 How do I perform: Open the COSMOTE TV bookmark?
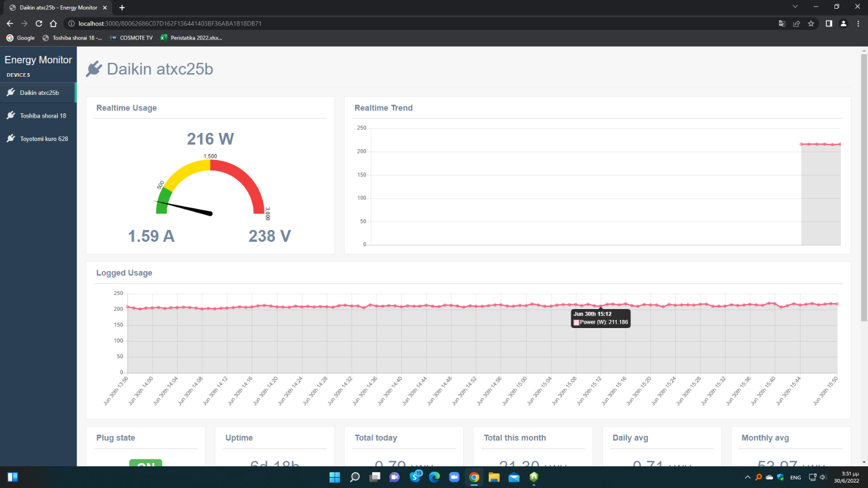(131, 38)
